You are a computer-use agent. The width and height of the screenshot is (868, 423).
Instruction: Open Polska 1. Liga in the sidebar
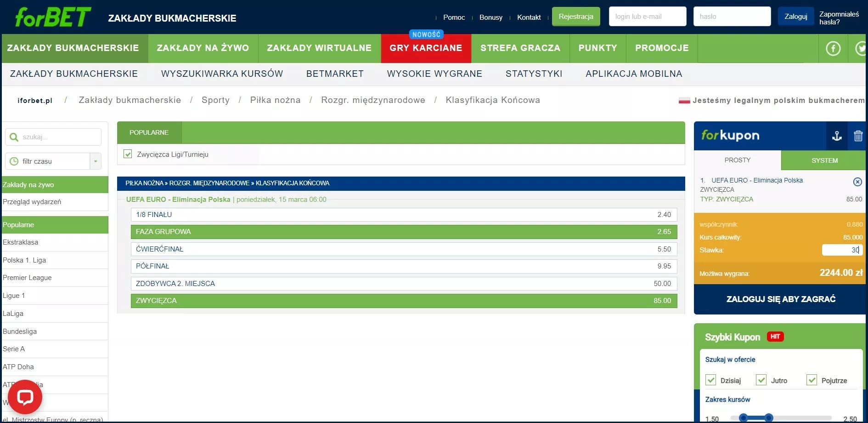(x=24, y=260)
